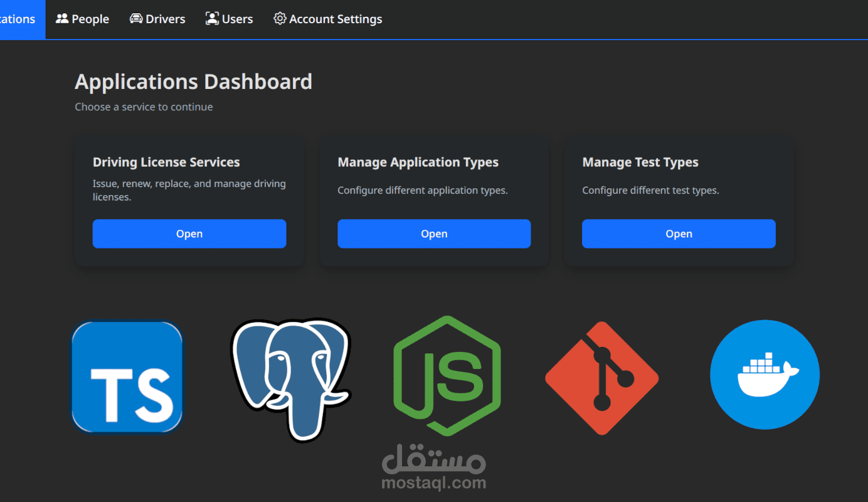Click 'Configure different application types.' description
Image resolution: width=868 pixels, height=502 pixels.
[x=423, y=190]
